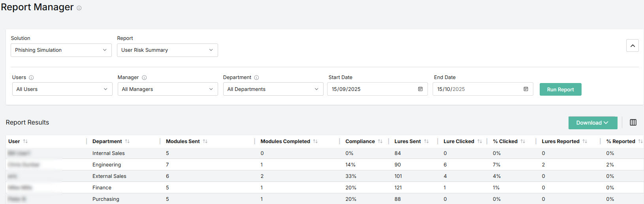
Task: Select the External Sales department cell
Action: [x=109, y=176]
